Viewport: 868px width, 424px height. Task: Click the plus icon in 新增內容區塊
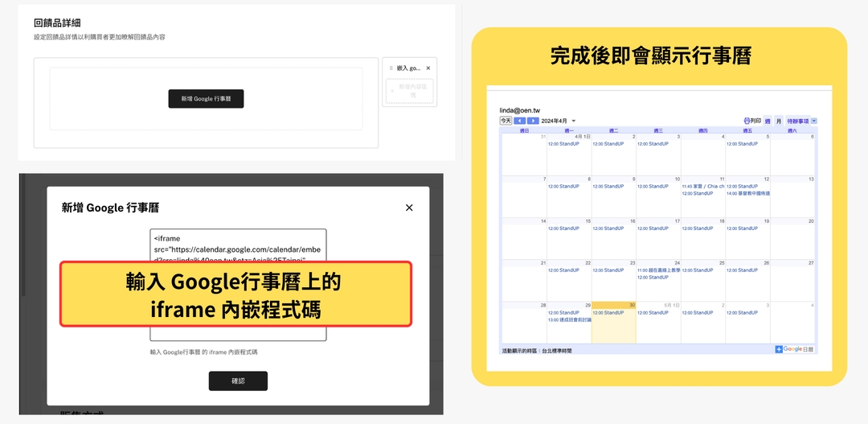coord(392,90)
